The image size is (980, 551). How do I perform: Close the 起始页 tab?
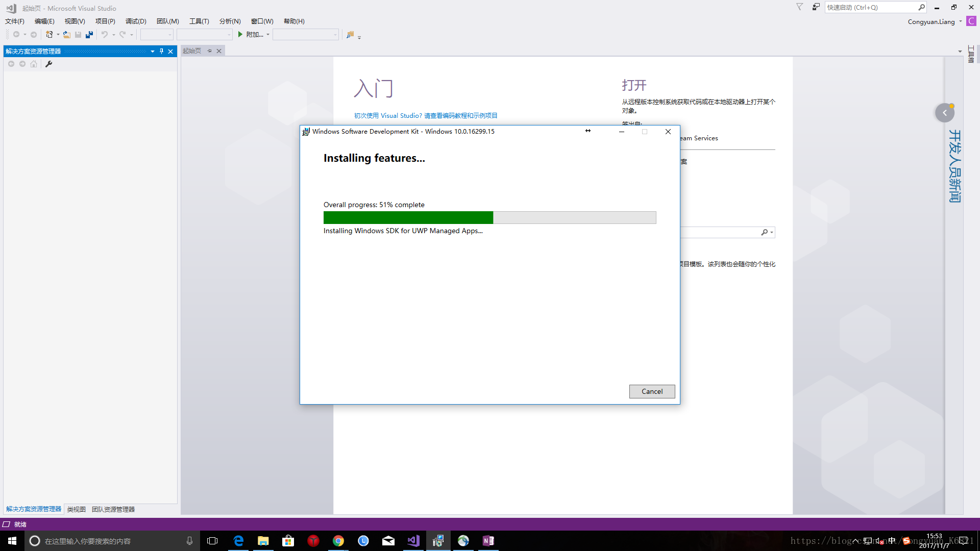[219, 51]
